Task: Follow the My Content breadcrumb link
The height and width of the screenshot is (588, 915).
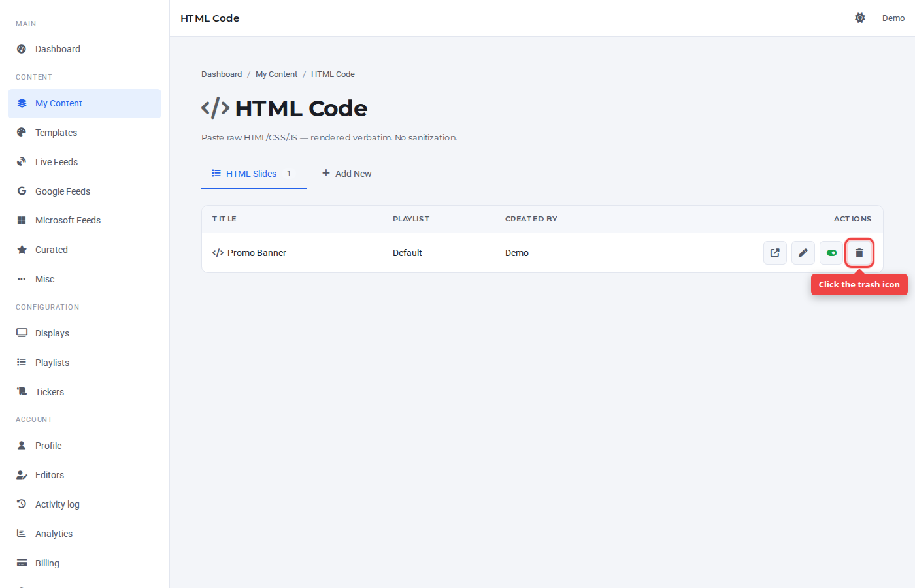Action: point(276,74)
